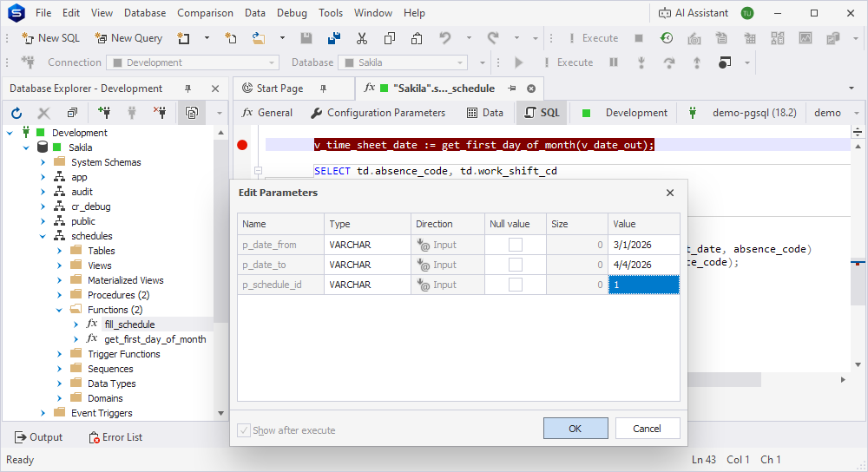The width and height of the screenshot is (868, 472).
Task: Click the Save All icon in toolbar
Action: (334, 38)
